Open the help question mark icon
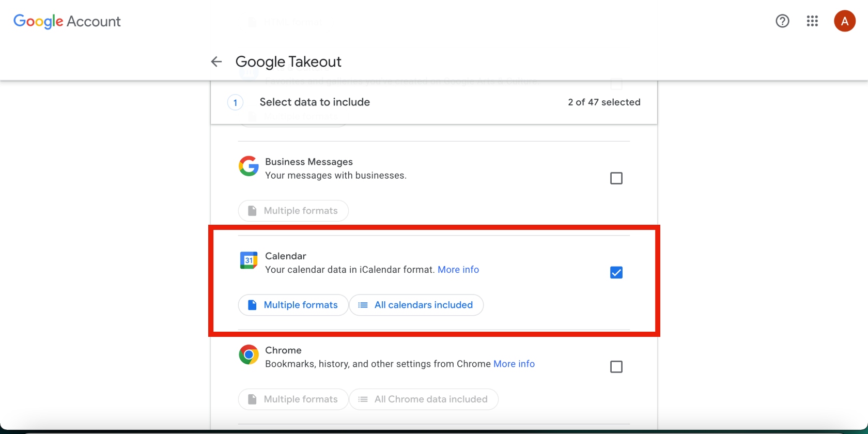The width and height of the screenshot is (868, 434). click(782, 21)
